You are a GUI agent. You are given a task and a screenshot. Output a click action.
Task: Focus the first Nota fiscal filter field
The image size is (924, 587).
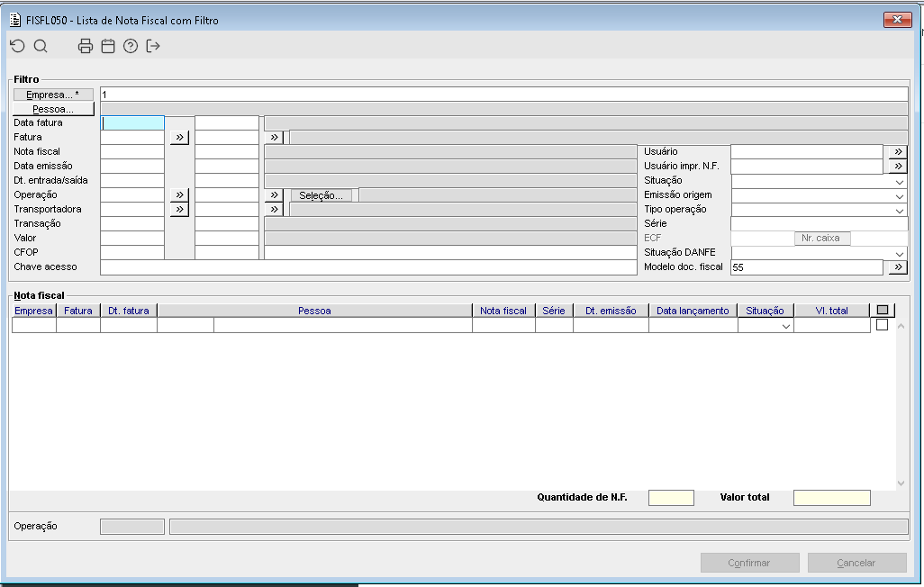[132, 152]
